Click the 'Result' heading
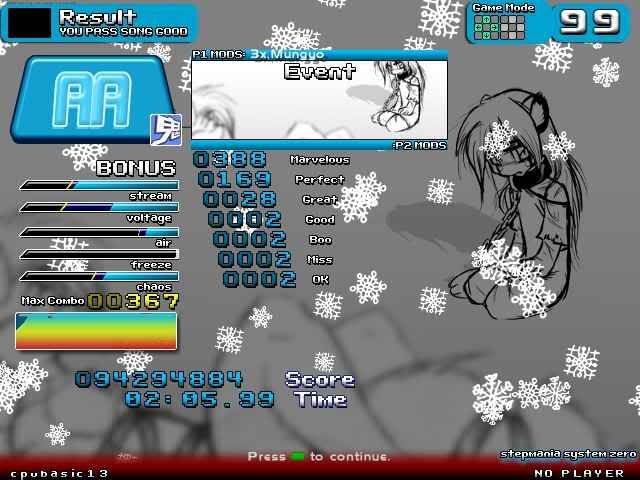The width and height of the screenshot is (640, 480). coord(97,17)
